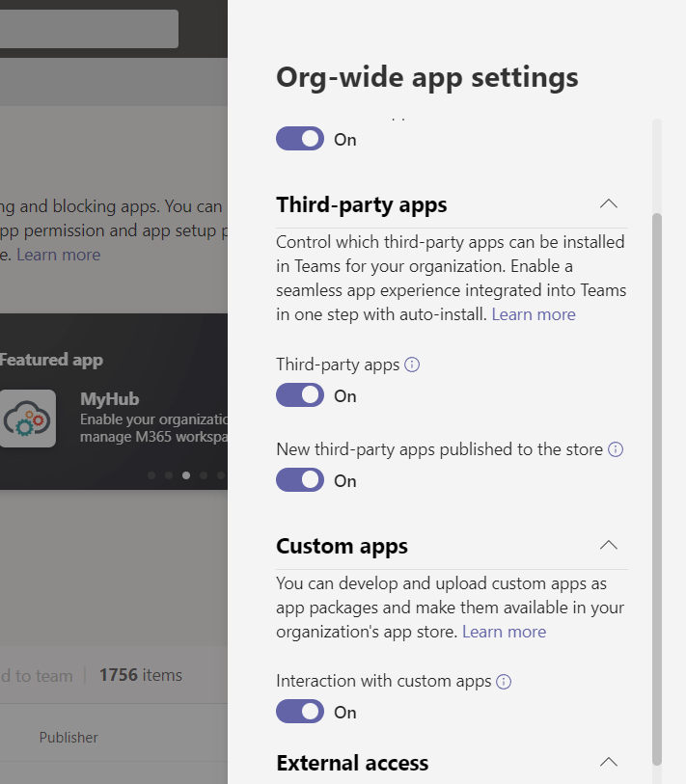Select the fourth carousel dot under Featured app

(204, 475)
